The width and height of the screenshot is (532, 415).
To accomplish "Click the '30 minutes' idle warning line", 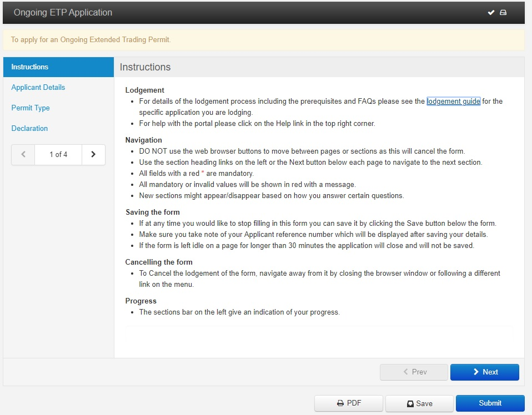I will [x=307, y=245].
